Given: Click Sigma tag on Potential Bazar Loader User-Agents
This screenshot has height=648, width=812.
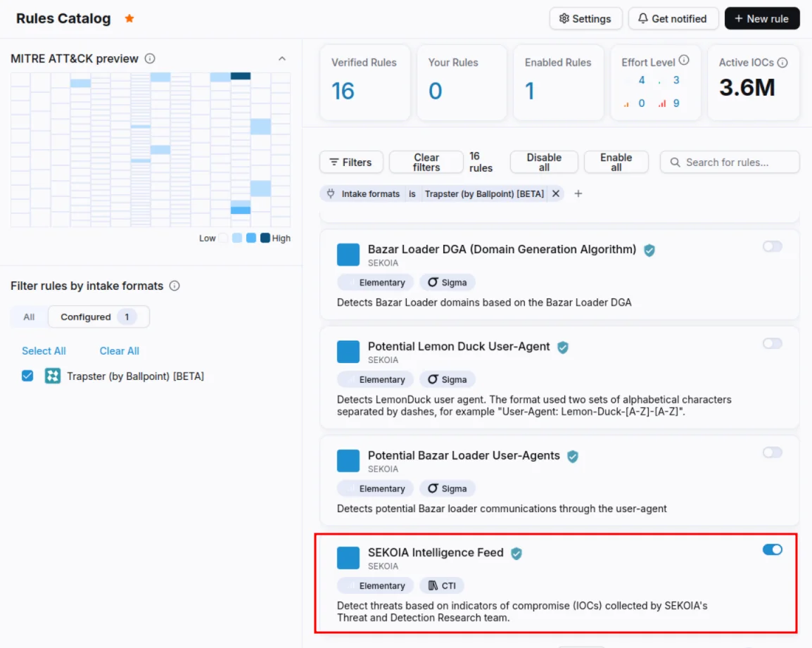Looking at the screenshot, I should [448, 488].
